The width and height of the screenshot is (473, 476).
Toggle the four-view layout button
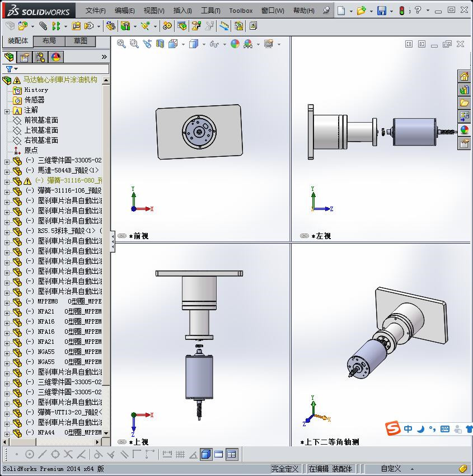point(232,455)
